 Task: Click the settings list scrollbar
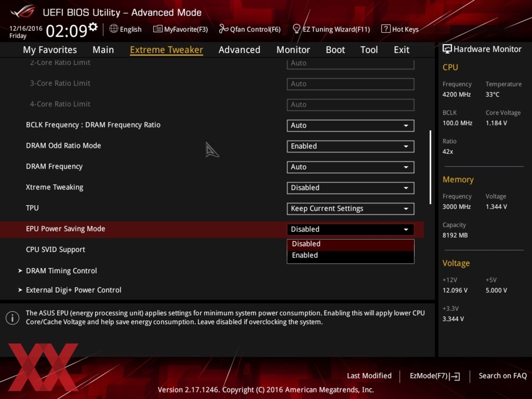[430, 167]
